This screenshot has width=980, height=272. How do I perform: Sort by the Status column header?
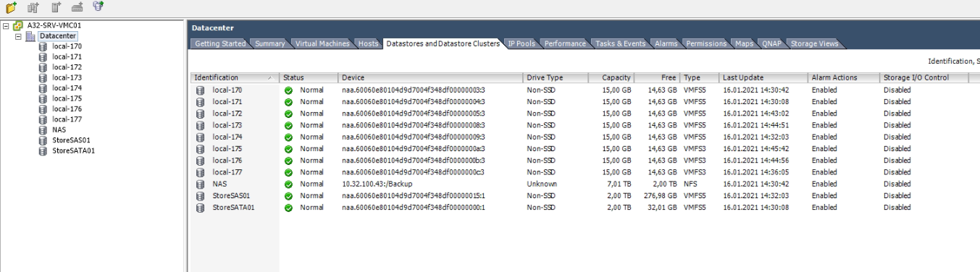(x=309, y=77)
